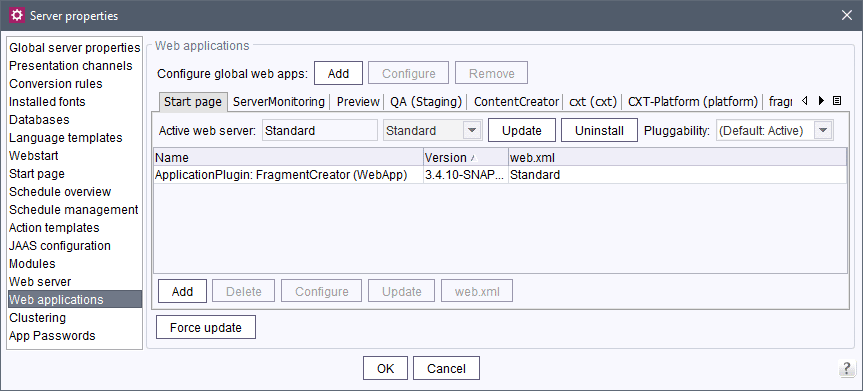
Task: Switch to the cxt (cxt) tab
Action: [x=593, y=101]
